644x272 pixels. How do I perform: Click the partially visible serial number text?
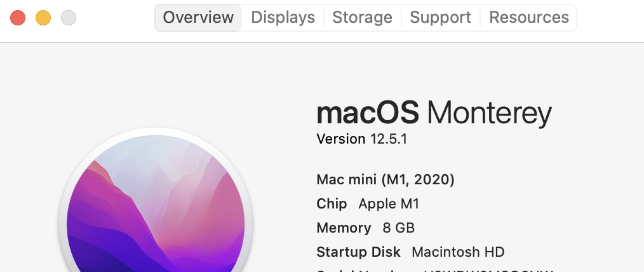489,270
